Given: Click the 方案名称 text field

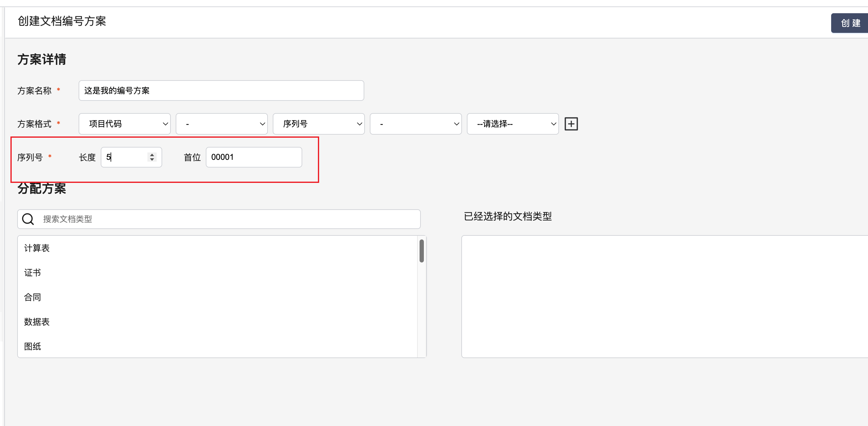Looking at the screenshot, I should click(x=221, y=90).
